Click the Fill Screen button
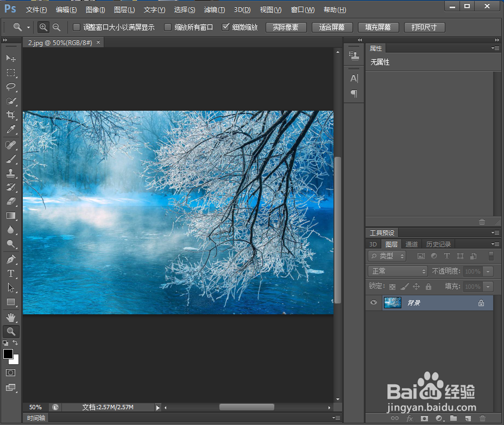 [x=379, y=27]
